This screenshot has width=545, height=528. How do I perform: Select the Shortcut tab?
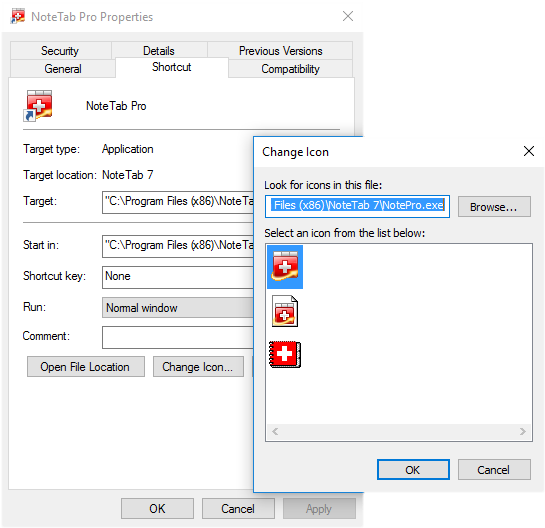pyautogui.click(x=172, y=67)
